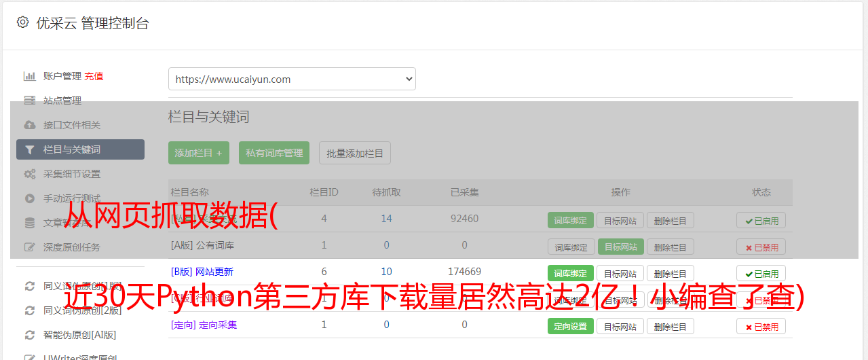Open the site URL dropdown showing ucaiyun.com
The image size is (868, 360).
[292, 79]
